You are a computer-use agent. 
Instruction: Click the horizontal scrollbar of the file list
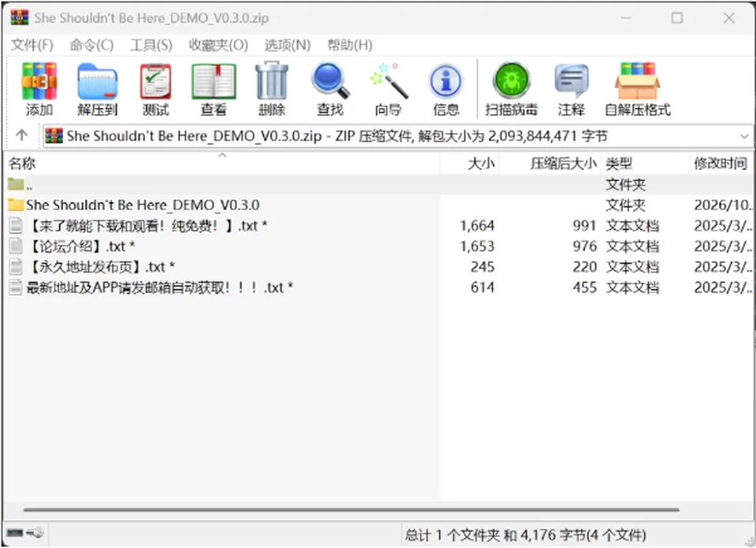pyautogui.click(x=351, y=509)
